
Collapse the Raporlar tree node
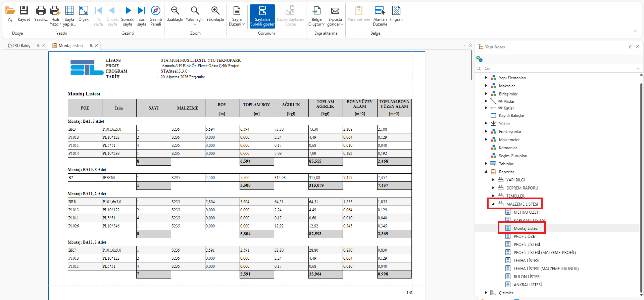486,172
